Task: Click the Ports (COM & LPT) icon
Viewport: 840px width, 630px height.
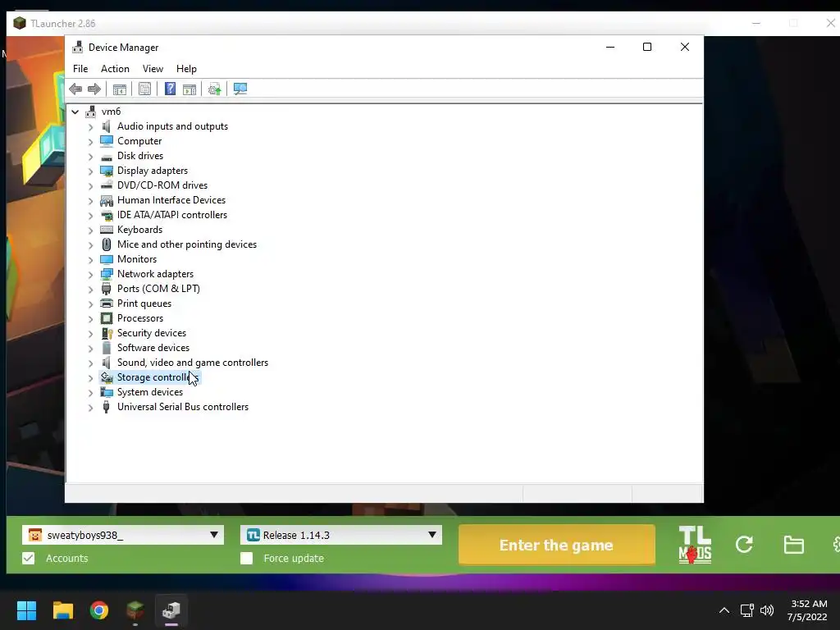Action: (x=107, y=289)
